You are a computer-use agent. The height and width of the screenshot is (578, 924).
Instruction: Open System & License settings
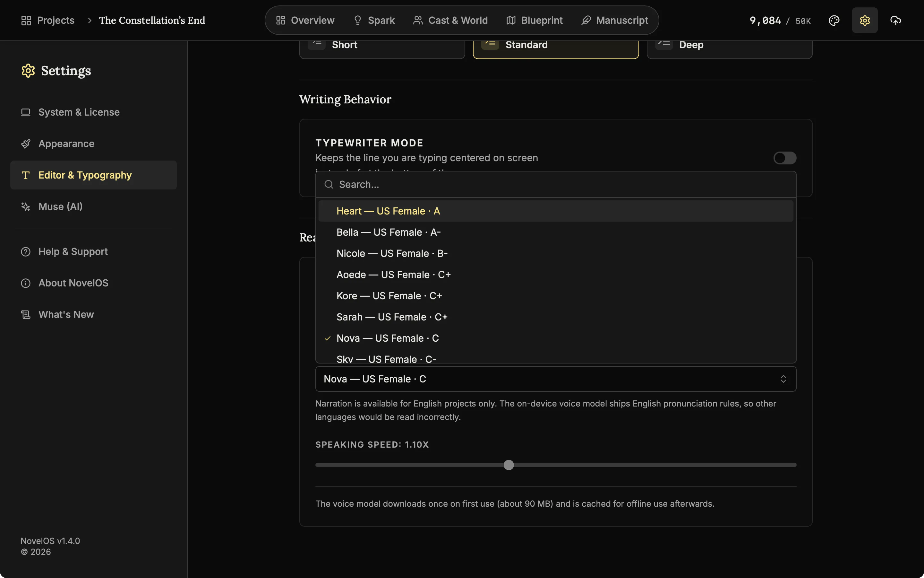[94, 112]
